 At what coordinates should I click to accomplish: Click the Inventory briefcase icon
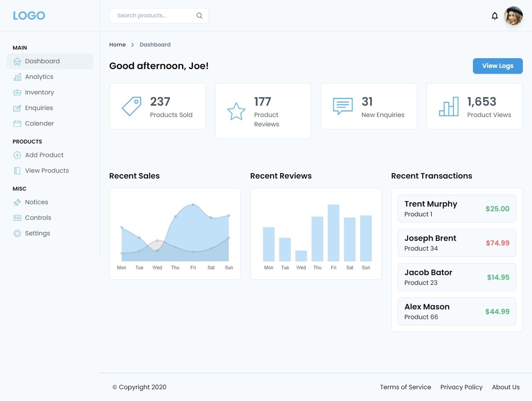pyautogui.click(x=17, y=92)
